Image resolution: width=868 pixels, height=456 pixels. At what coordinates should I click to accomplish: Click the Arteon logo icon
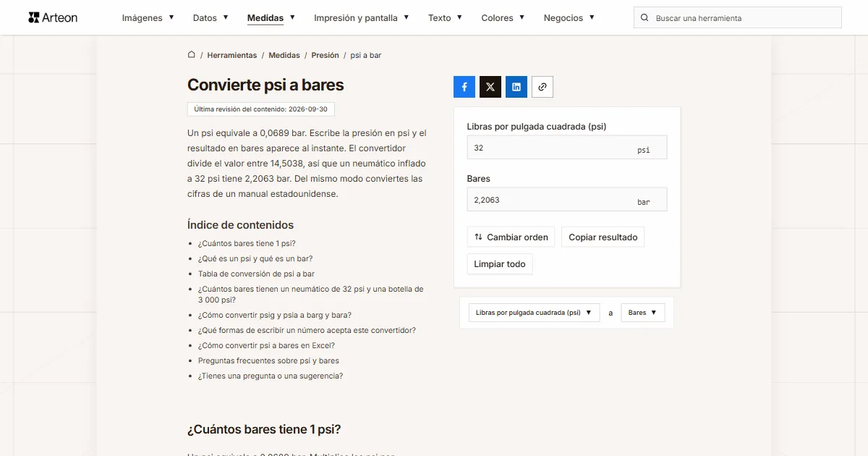pos(33,17)
